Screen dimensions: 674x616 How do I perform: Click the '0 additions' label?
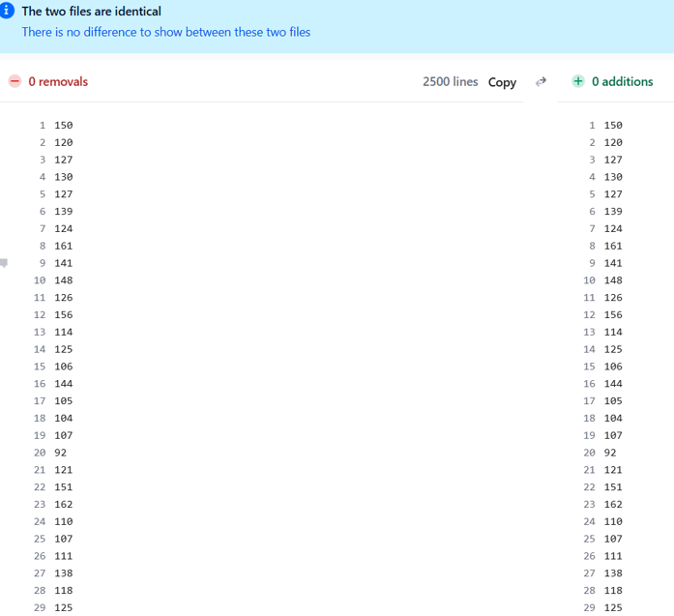click(622, 82)
